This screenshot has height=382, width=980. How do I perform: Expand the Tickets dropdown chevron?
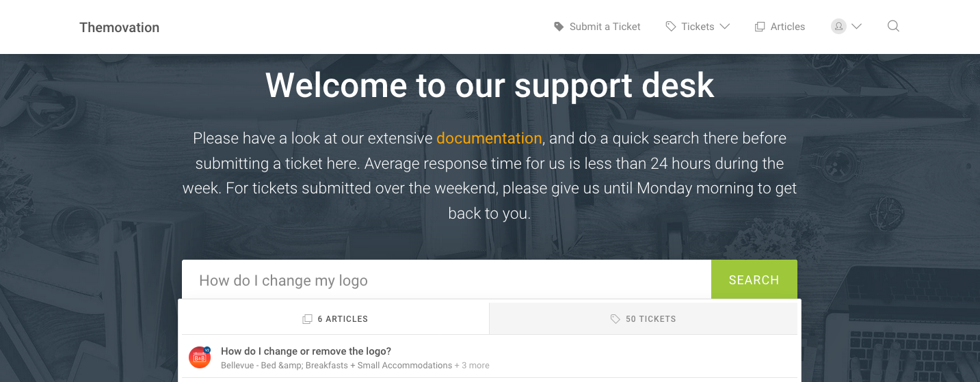724,27
